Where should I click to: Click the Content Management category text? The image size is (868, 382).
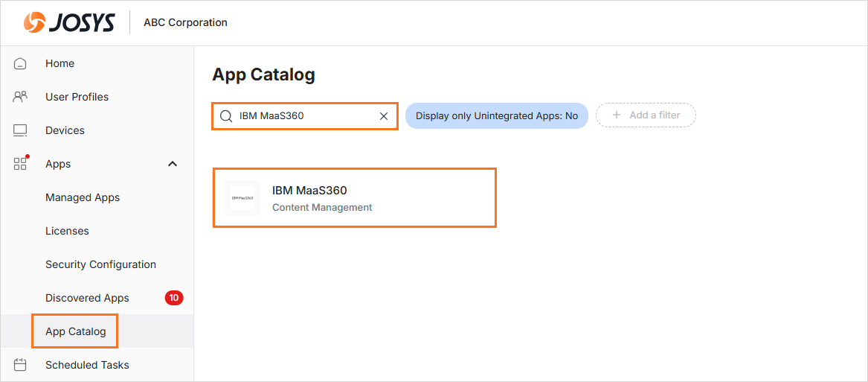(x=322, y=207)
